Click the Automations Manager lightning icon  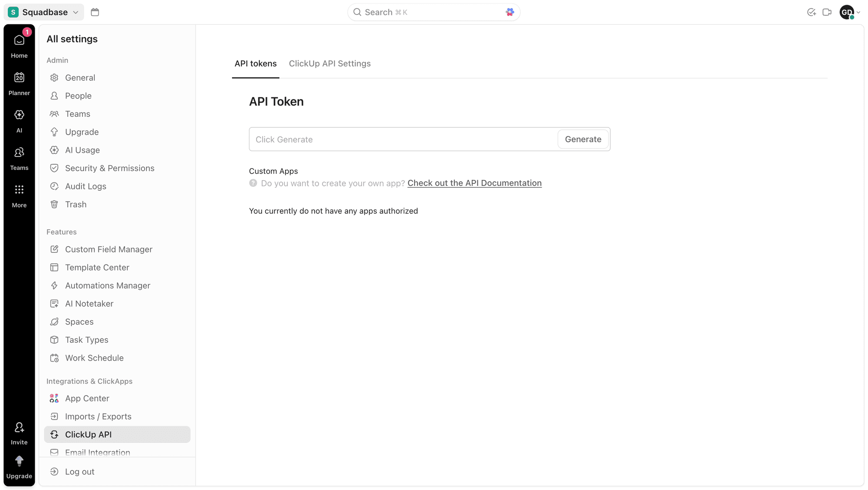(54, 286)
